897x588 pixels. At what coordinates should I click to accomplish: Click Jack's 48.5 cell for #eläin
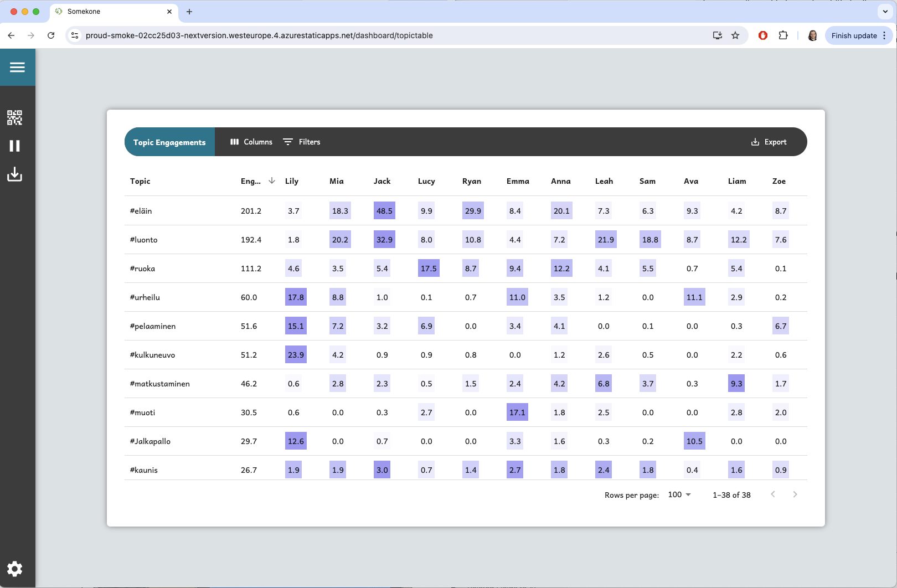pos(384,211)
